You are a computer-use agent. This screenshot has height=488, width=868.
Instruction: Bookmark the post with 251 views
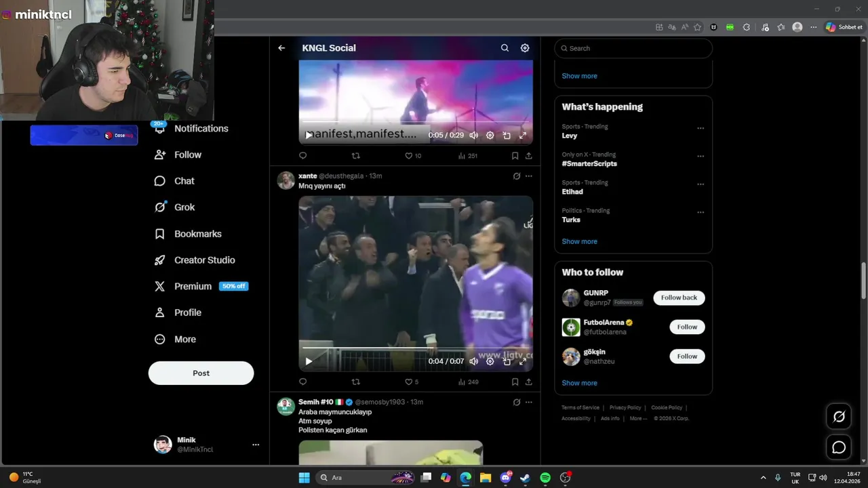point(515,156)
